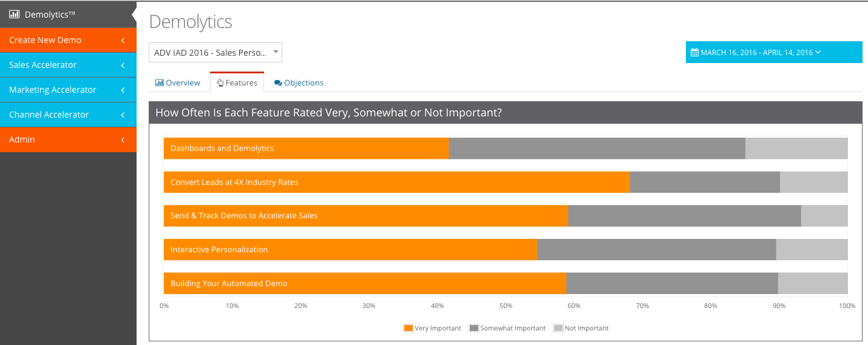Expand the Sales Accelerator chevron

coord(123,65)
